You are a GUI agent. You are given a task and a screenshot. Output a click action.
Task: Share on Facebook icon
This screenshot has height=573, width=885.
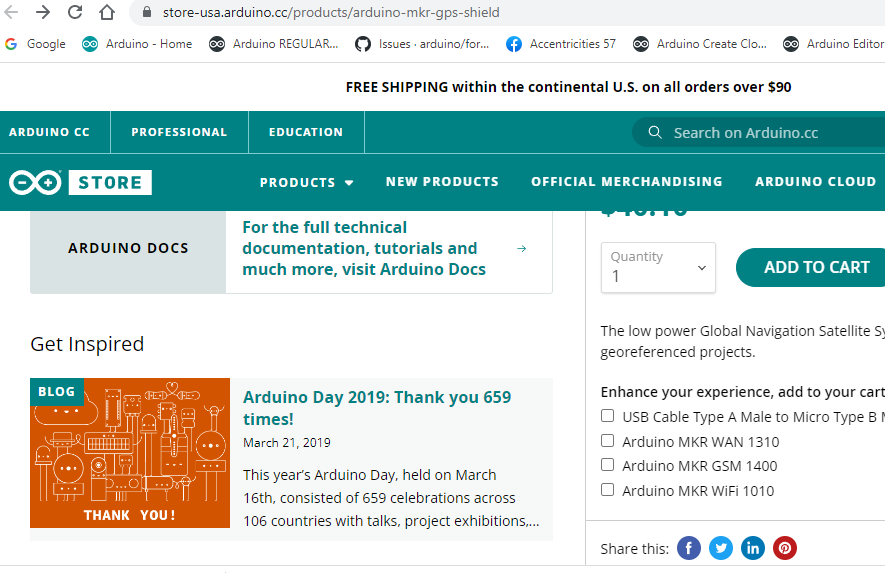tap(689, 548)
